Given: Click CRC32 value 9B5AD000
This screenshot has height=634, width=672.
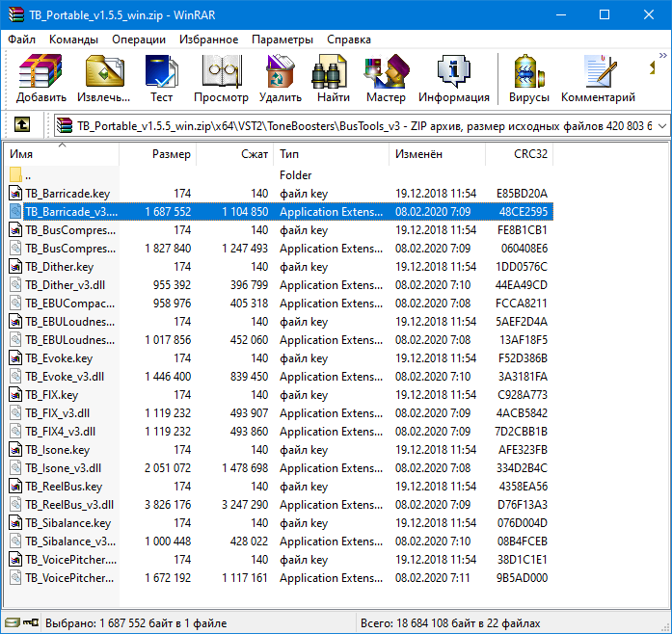Looking at the screenshot, I should tap(522, 578).
